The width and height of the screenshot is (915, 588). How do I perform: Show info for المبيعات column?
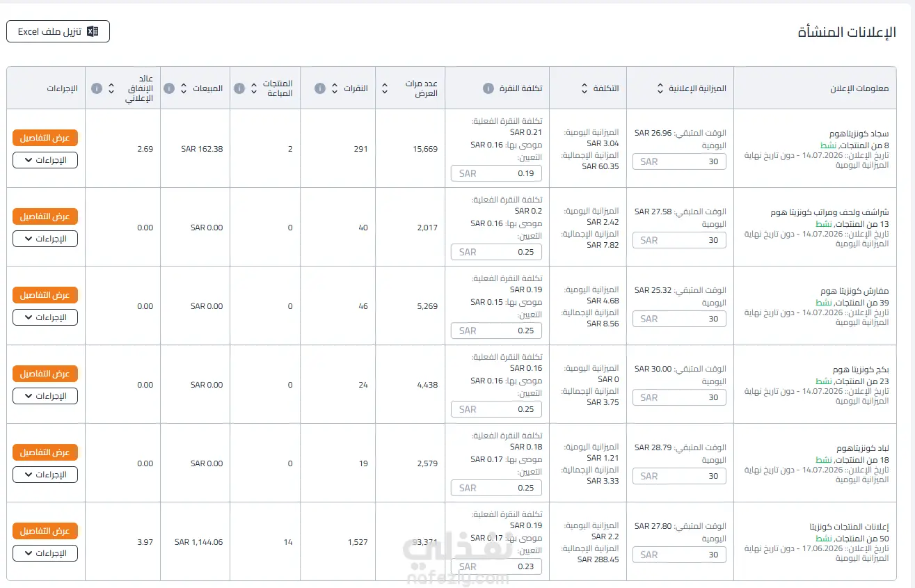(x=169, y=88)
